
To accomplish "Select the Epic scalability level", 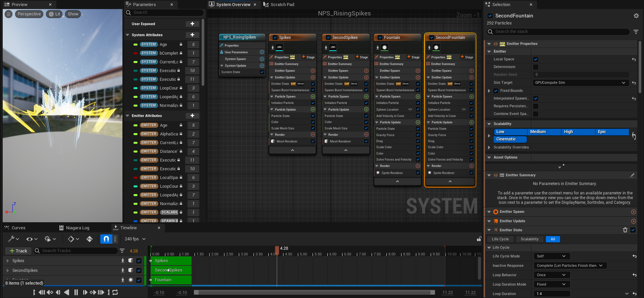I will [x=611, y=132].
